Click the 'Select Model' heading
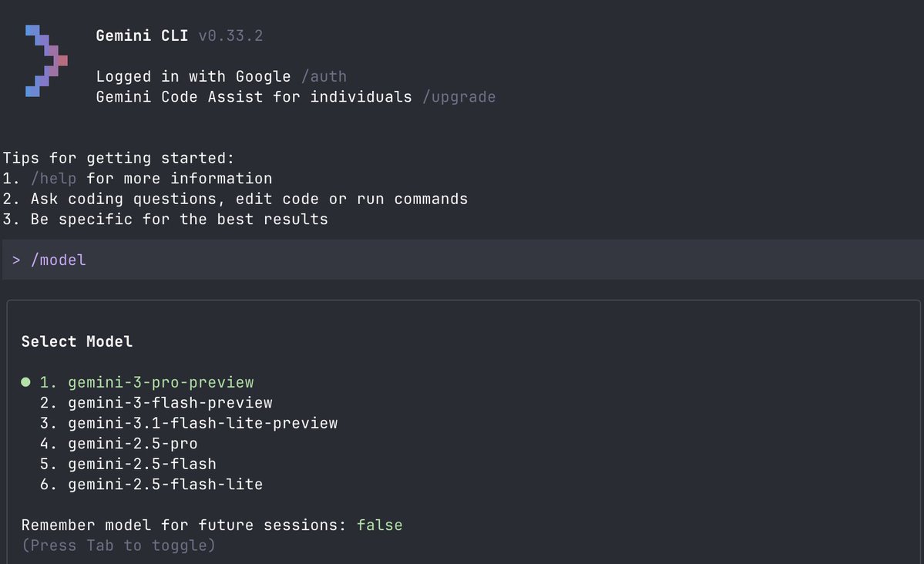This screenshot has width=924, height=564. tap(77, 342)
